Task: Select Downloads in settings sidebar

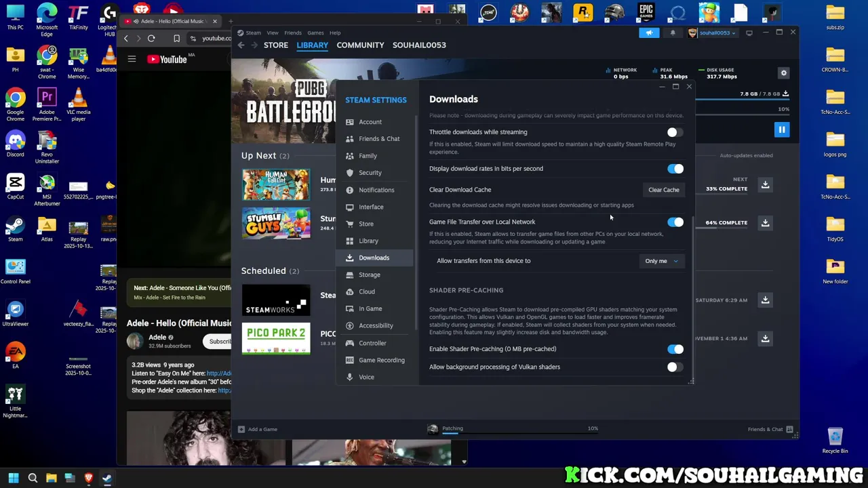Action: (375, 258)
